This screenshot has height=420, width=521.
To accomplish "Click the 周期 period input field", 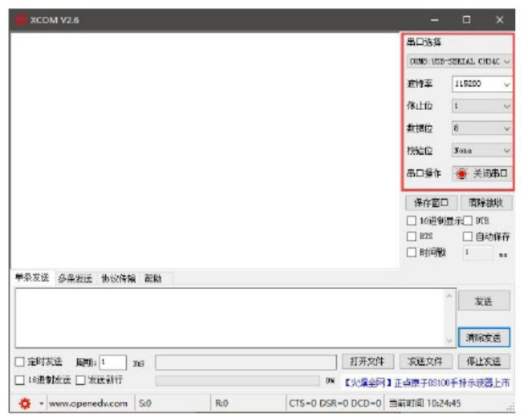I will tap(113, 362).
